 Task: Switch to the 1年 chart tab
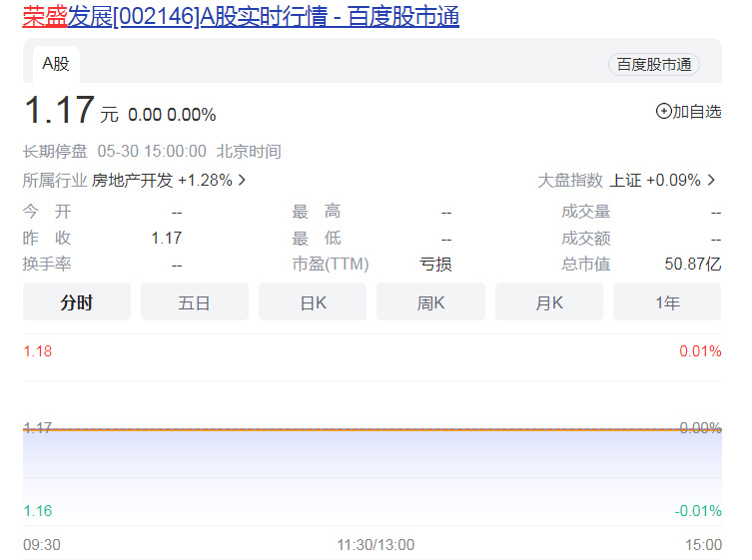(x=667, y=301)
